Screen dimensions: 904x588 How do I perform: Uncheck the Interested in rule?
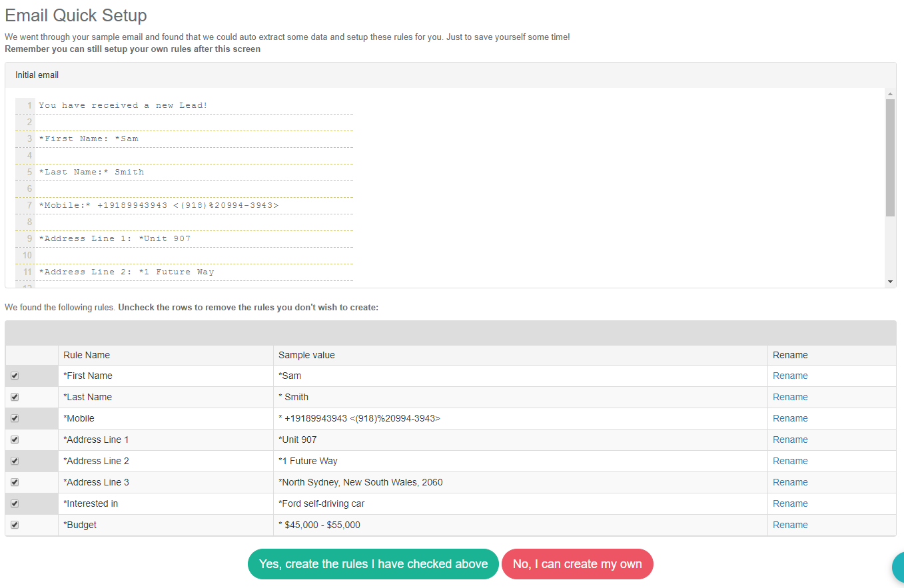click(x=15, y=503)
